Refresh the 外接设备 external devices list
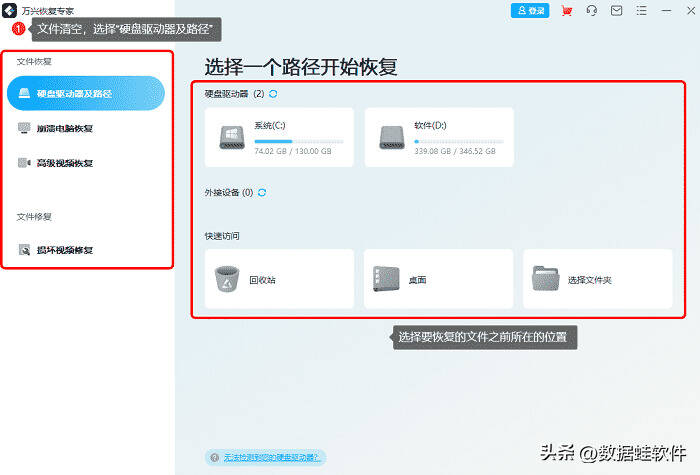Image resolution: width=700 pixels, height=475 pixels. [x=262, y=192]
